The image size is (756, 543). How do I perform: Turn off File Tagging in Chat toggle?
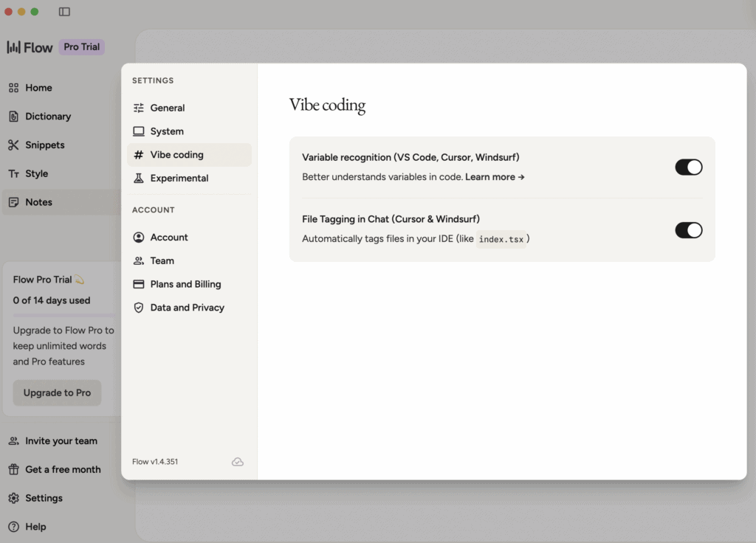(688, 230)
